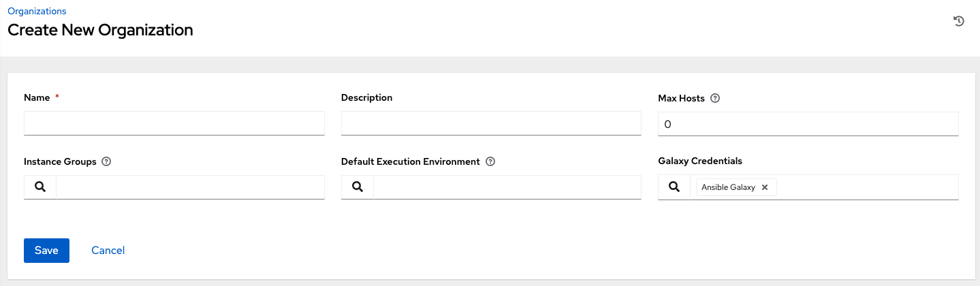Screen dimensions: 980x286
Task: Cancel creating the organization
Action: (108, 251)
